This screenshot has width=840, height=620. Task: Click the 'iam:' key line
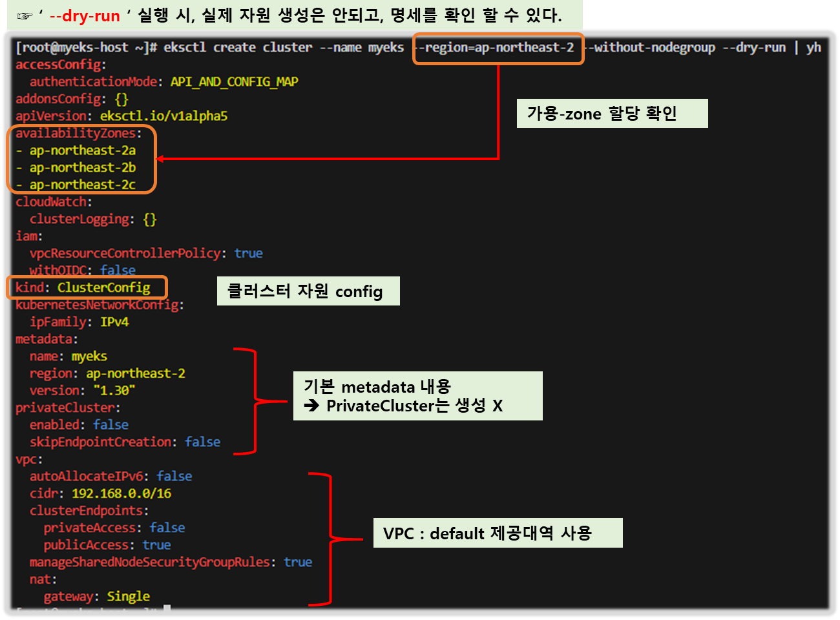[x=29, y=236]
